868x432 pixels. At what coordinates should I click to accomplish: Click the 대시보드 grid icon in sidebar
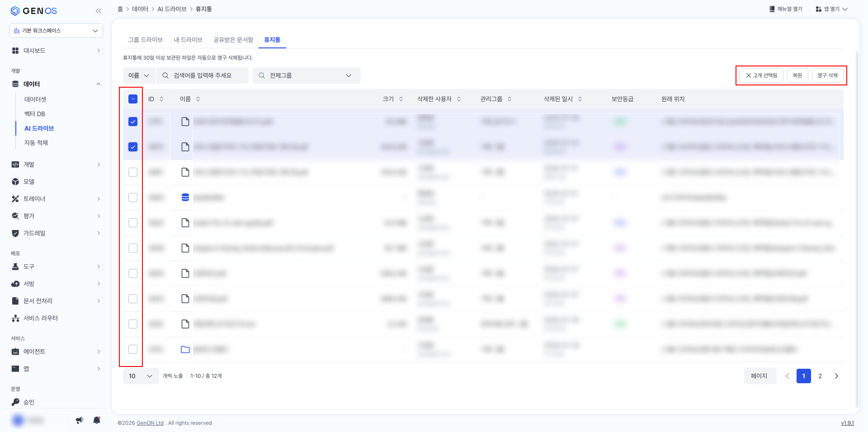pos(15,51)
